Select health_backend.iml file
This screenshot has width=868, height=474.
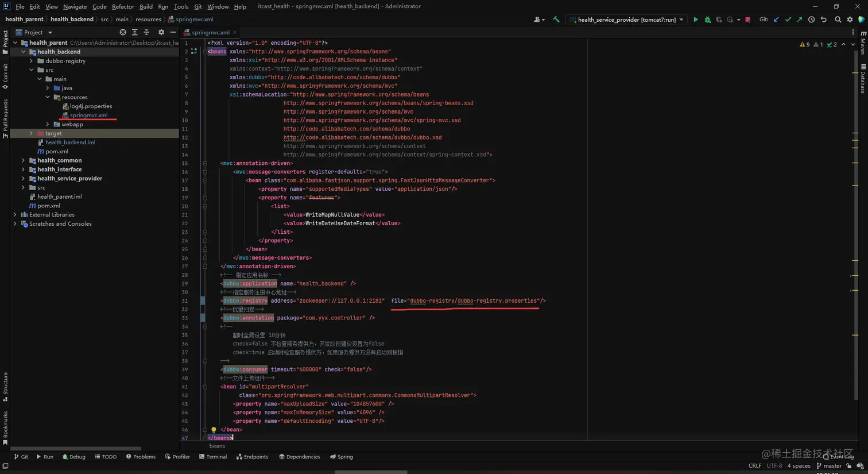pyautogui.click(x=66, y=142)
